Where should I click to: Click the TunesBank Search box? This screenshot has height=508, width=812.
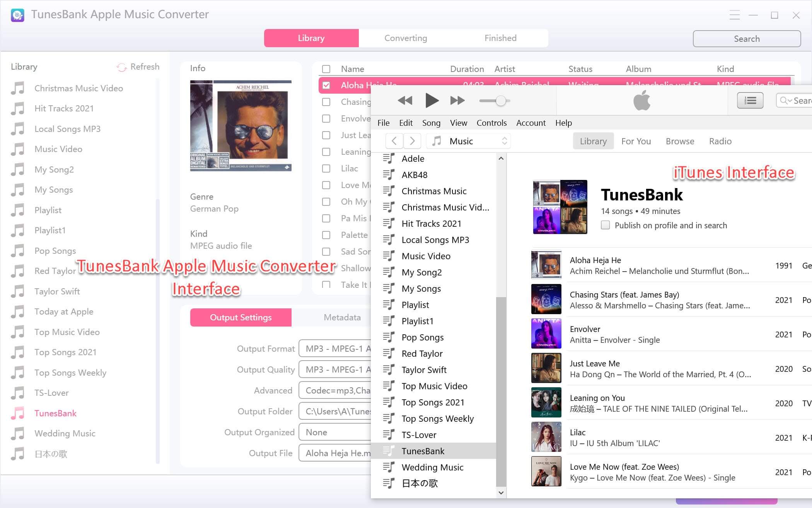[747, 39]
